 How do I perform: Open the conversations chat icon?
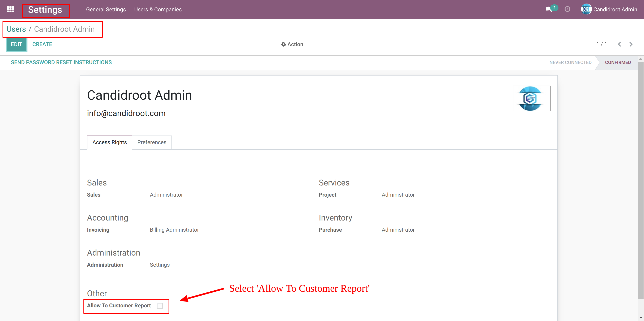549,9
